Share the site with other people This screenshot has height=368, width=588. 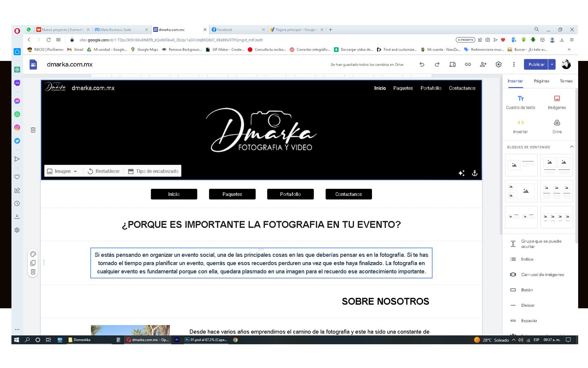click(483, 65)
